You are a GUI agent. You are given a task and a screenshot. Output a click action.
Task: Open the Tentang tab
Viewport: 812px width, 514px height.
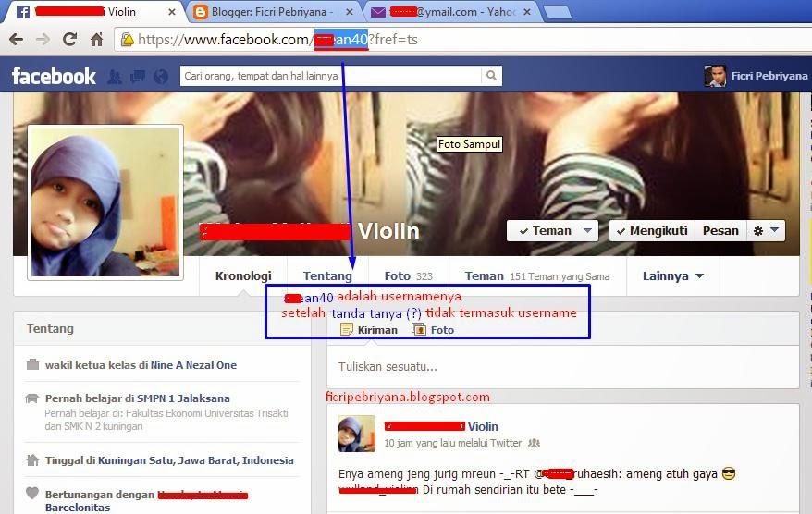327,275
